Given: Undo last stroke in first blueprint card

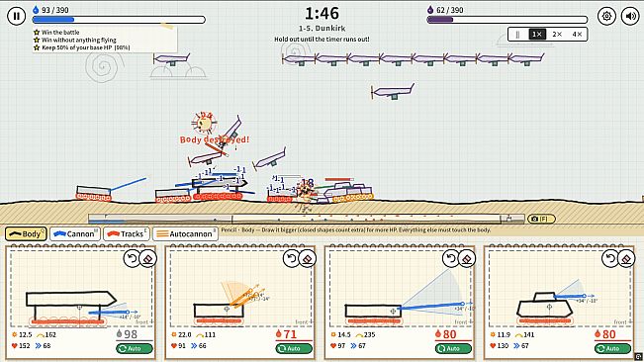Looking at the screenshot, I should (132, 258).
